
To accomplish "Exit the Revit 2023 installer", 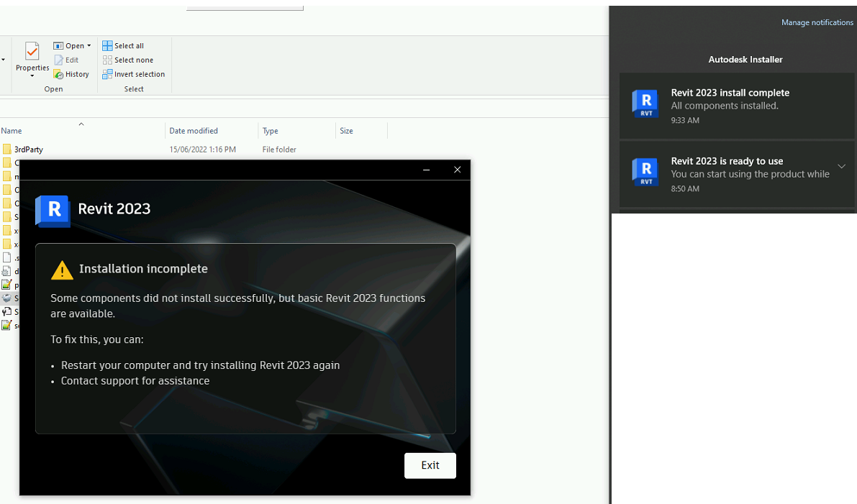I will point(430,465).
